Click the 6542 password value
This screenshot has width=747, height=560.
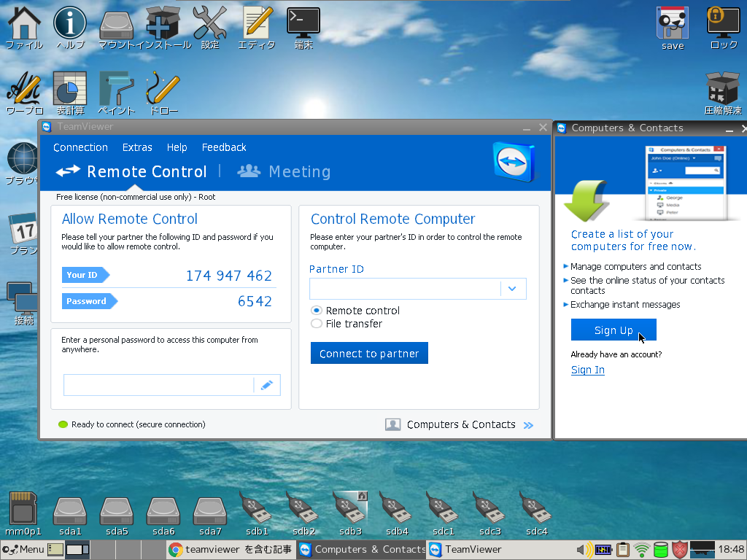255,301
